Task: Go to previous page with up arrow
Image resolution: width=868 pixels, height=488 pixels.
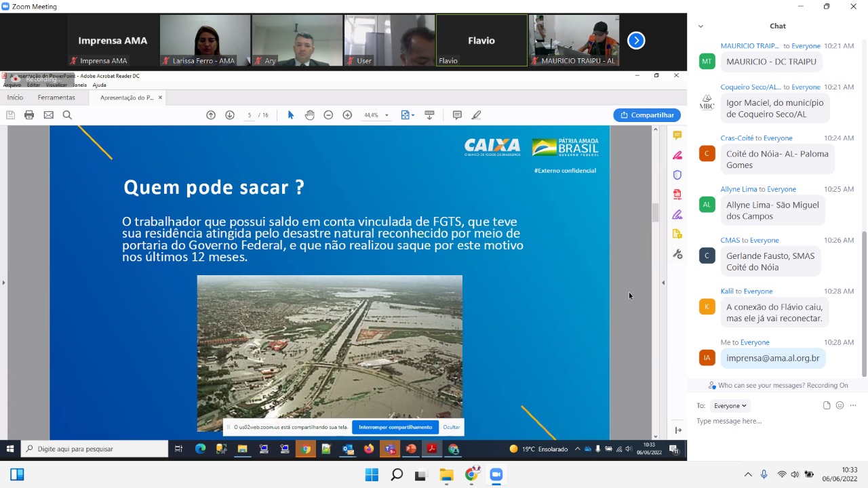Action: click(x=211, y=115)
